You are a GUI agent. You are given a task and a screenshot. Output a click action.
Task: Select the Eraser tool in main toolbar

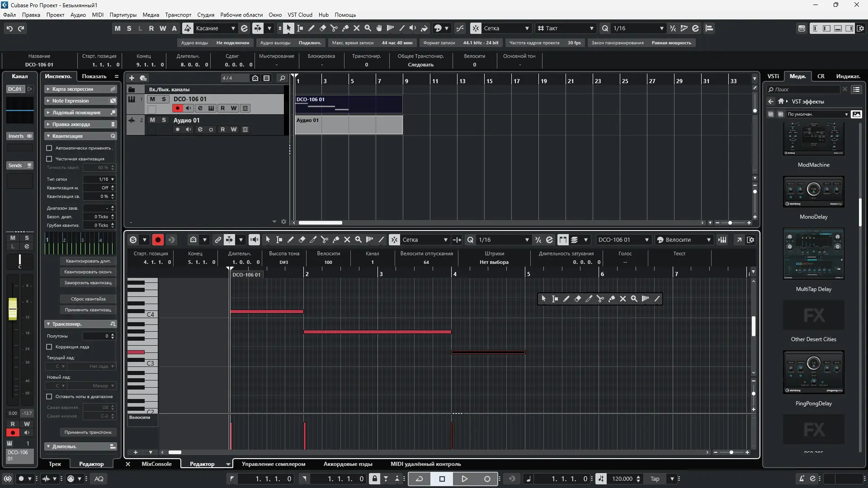323,28
